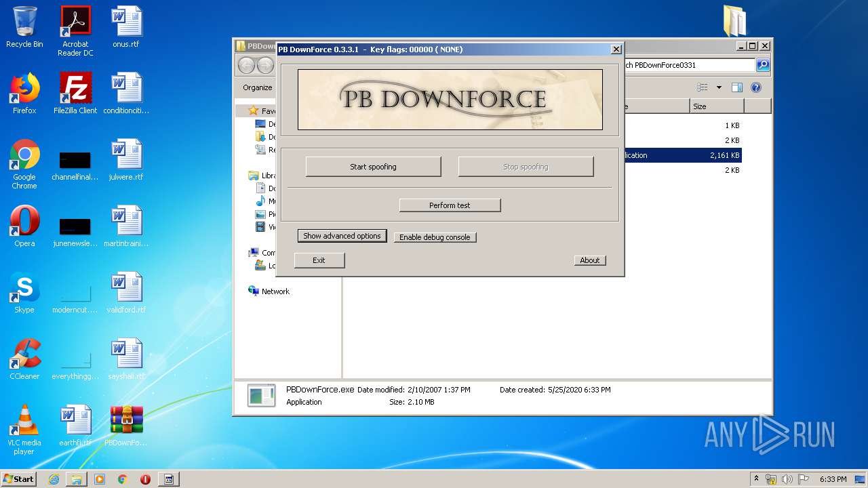Open conditioncit… rtf desktop file

[126, 94]
